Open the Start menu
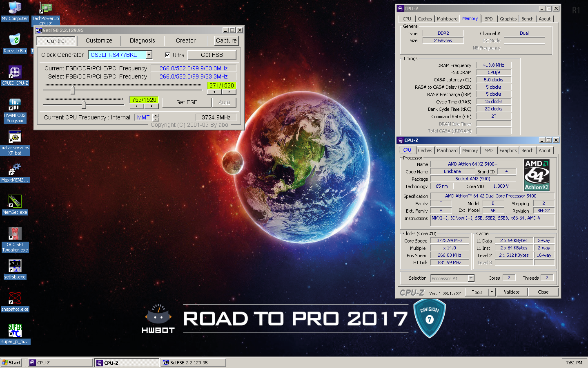 [x=11, y=363]
